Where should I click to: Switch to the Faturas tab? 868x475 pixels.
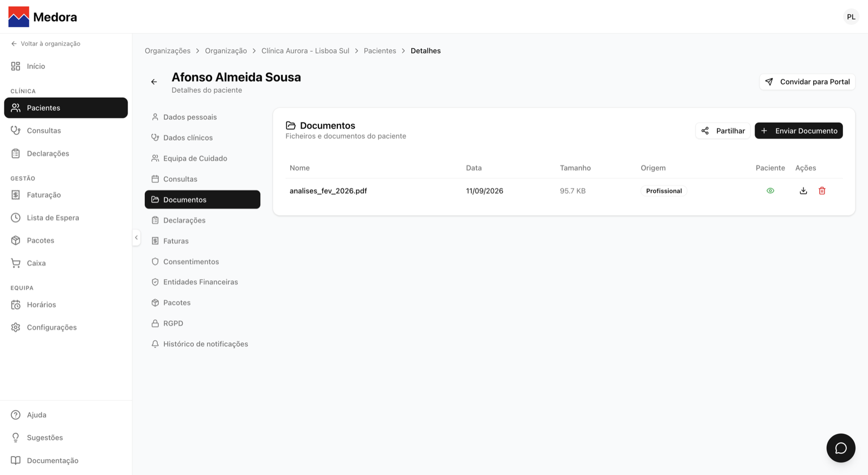click(x=202, y=241)
